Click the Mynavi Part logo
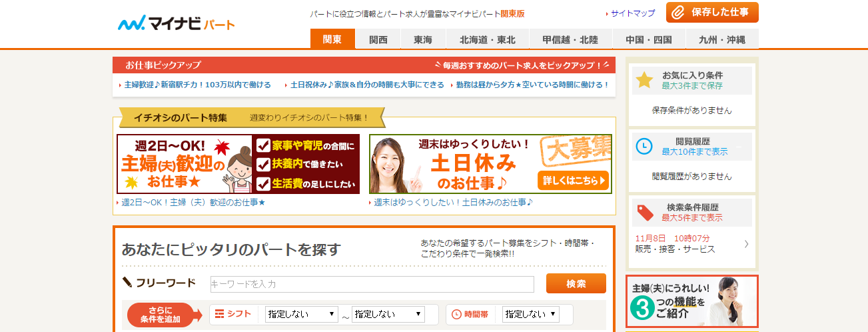Screen dimensions: 868x332 point(177,23)
